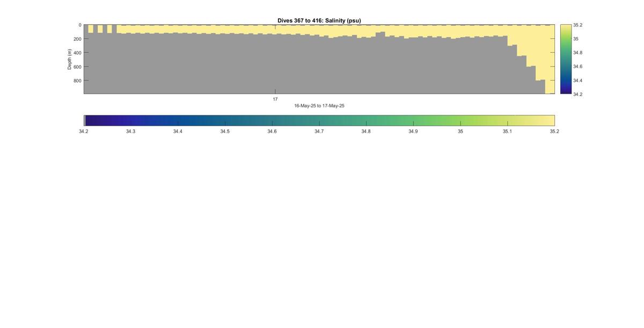Click the 34.9 green area on horizontal colorbar
644x328 pixels.
tap(413, 120)
